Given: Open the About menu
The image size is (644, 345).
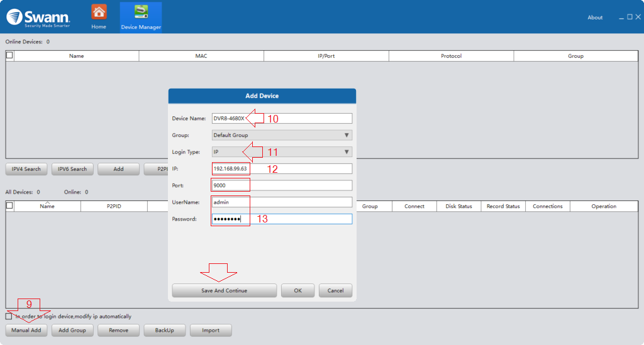Looking at the screenshot, I should (595, 18).
